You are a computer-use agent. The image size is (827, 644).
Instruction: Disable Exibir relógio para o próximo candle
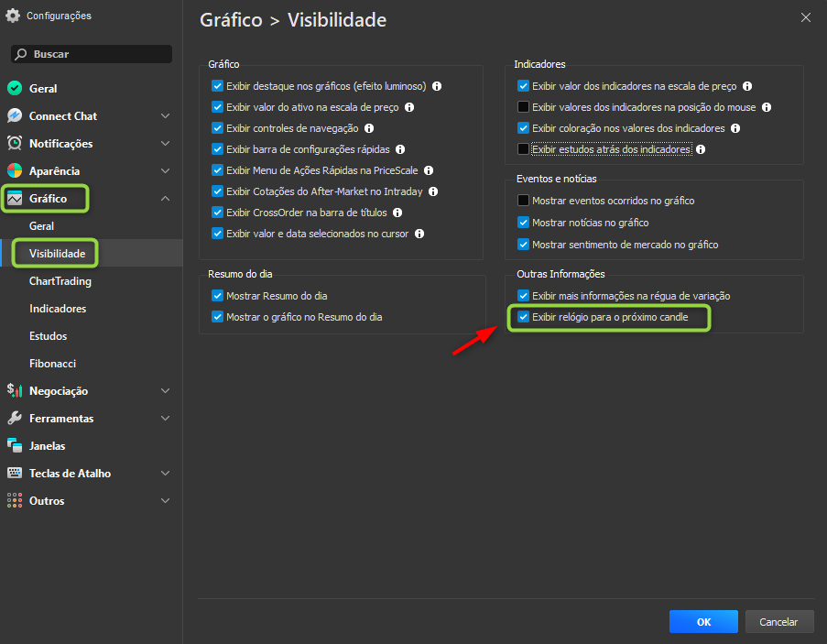click(x=524, y=318)
